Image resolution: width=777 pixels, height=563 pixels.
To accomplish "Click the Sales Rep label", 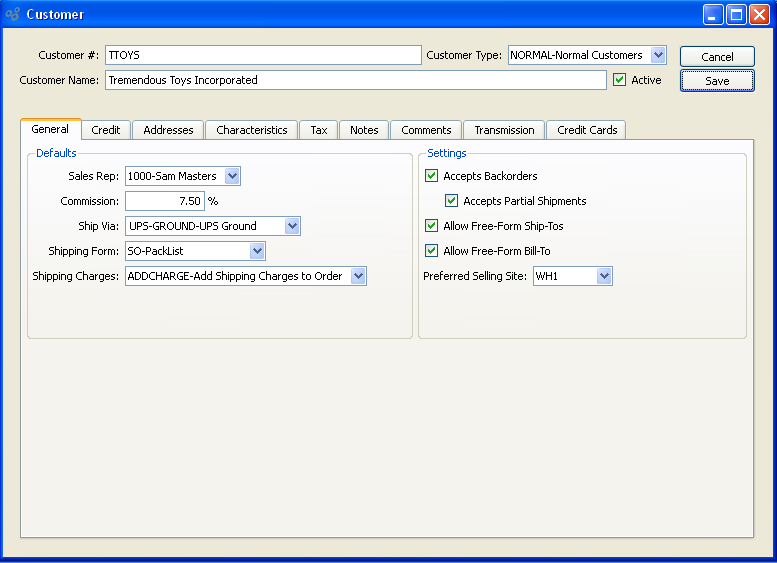I will (x=93, y=176).
